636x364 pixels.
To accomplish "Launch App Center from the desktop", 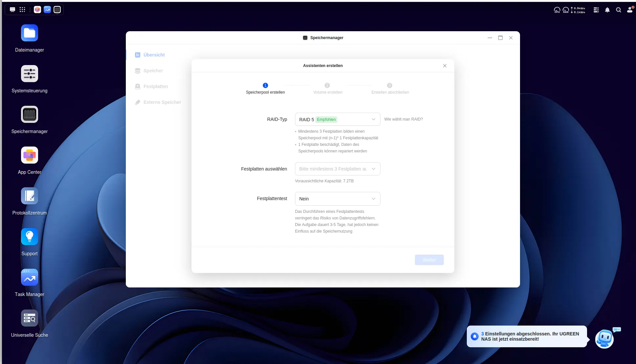I will click(30, 155).
